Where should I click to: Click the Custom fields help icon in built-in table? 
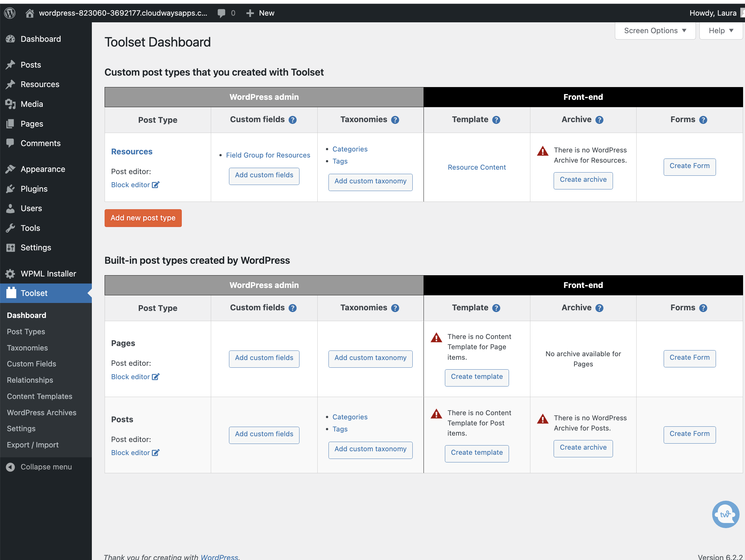click(293, 308)
